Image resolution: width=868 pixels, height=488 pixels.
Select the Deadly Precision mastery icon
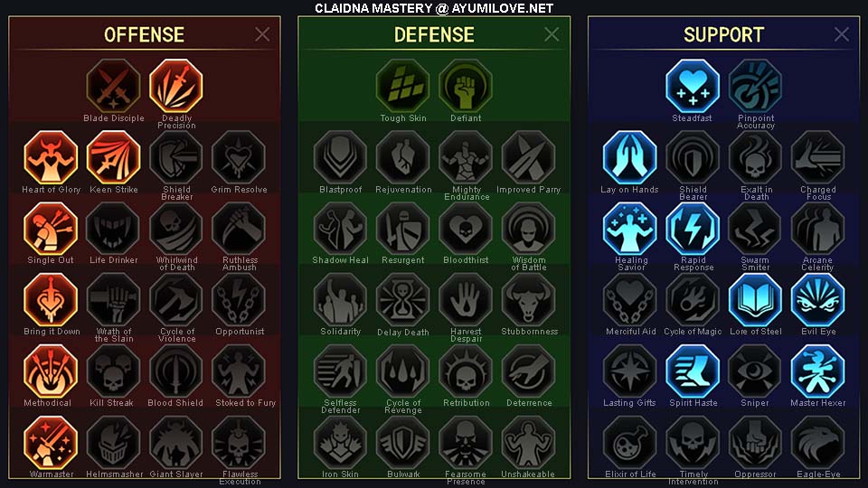tap(176, 86)
